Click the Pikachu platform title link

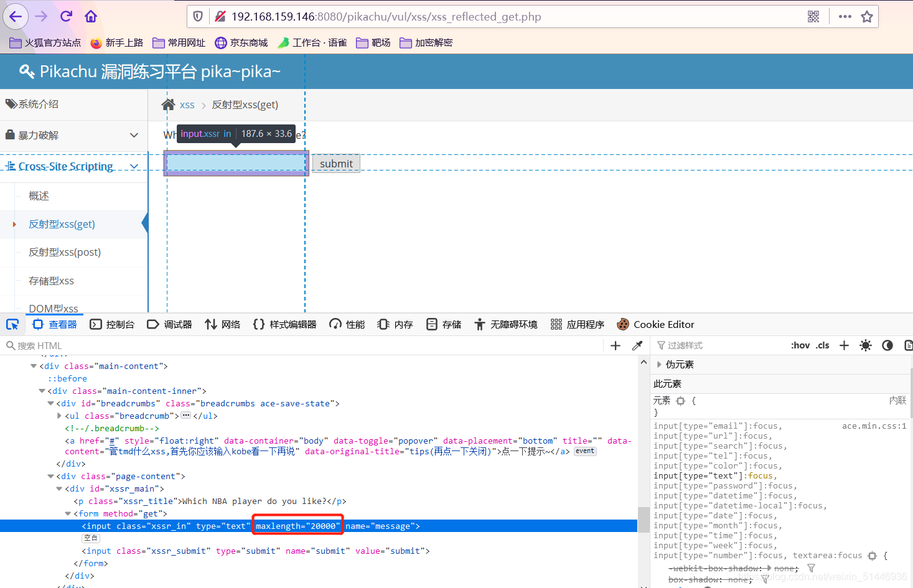coord(150,72)
